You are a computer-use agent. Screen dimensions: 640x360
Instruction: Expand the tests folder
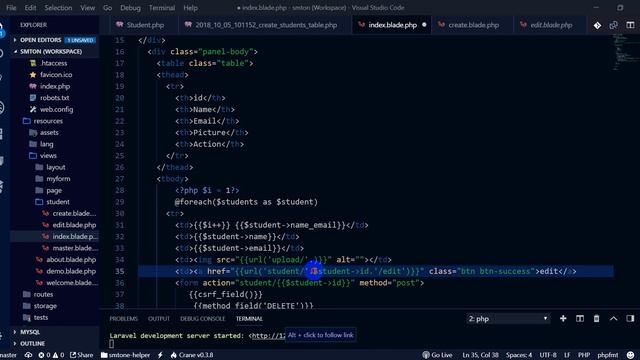[x=40, y=317]
